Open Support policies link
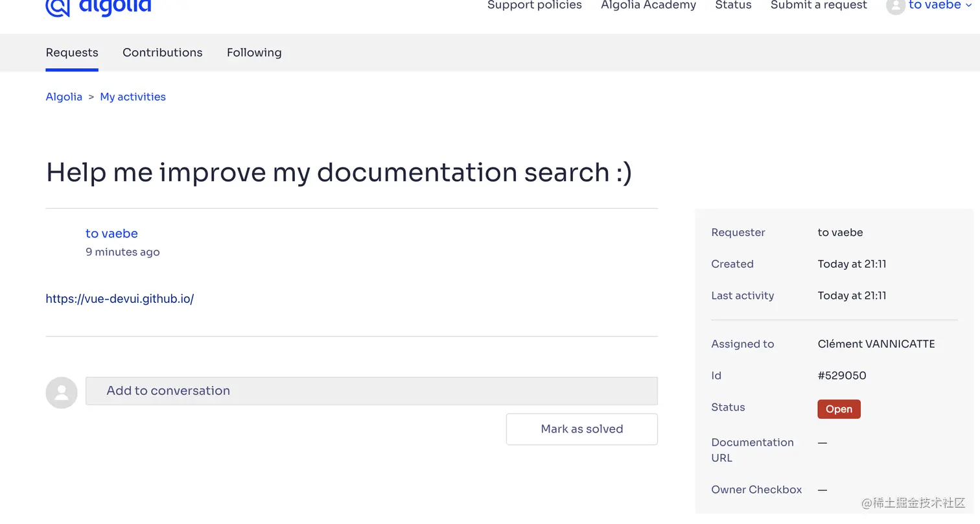Viewport: 980px width, 524px height. 535,5
